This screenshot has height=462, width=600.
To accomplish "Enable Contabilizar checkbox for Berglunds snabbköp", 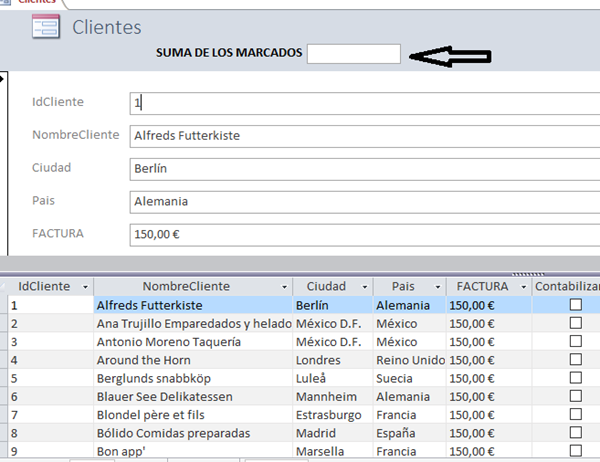I will 575,379.
